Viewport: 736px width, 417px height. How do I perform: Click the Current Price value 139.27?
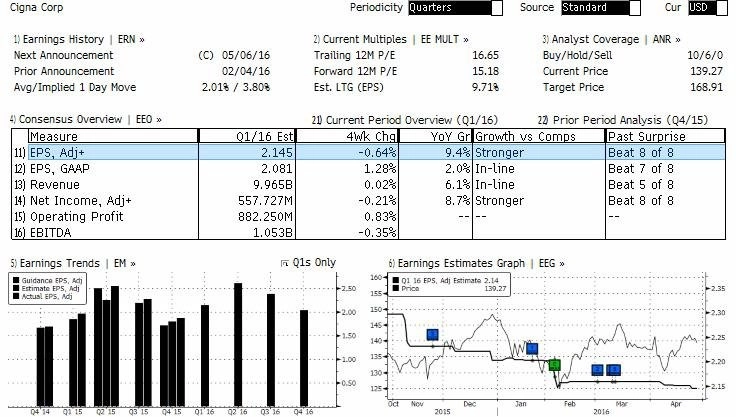(706, 71)
